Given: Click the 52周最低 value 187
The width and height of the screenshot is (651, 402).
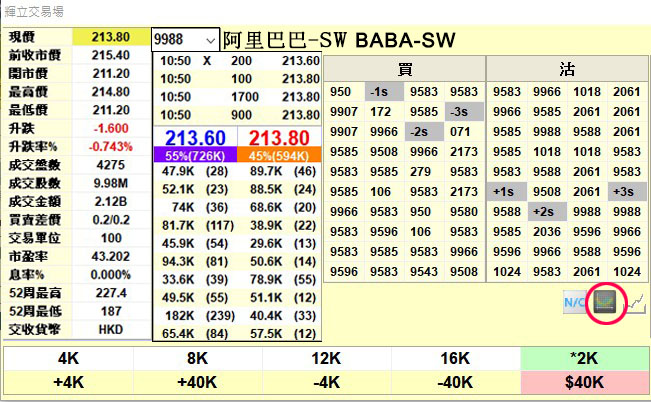Looking at the screenshot, I should [x=111, y=311].
